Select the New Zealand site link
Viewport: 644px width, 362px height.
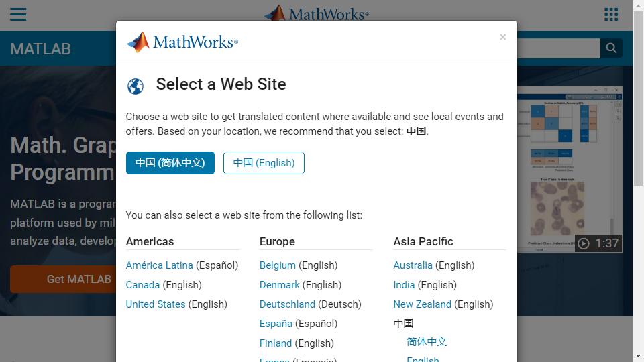coord(422,304)
